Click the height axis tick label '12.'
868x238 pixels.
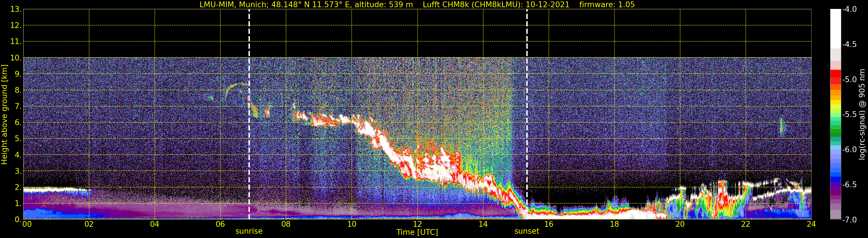pyautogui.click(x=16, y=26)
